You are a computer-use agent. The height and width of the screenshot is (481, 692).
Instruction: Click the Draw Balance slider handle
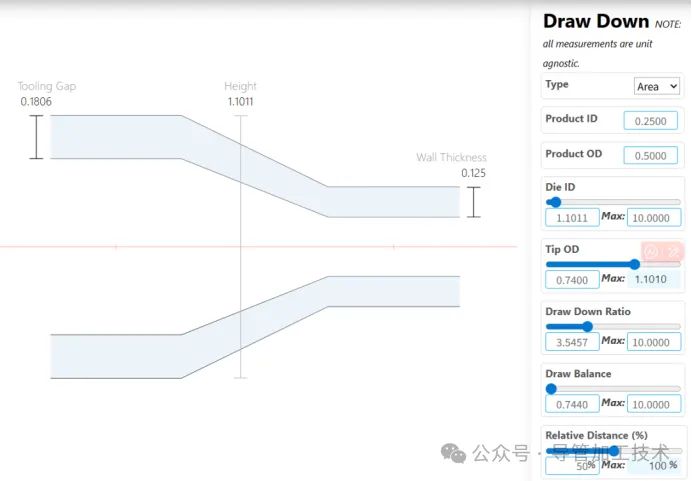[551, 388]
